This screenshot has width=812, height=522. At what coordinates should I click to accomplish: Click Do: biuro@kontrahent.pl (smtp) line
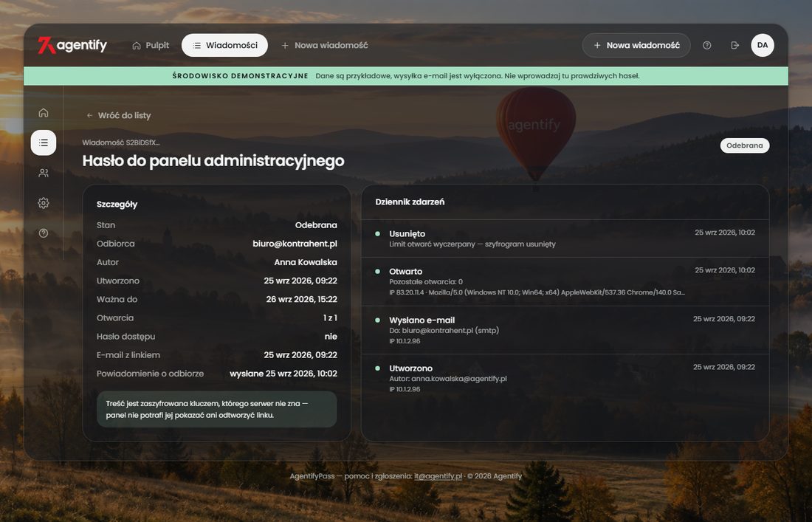[444, 330]
